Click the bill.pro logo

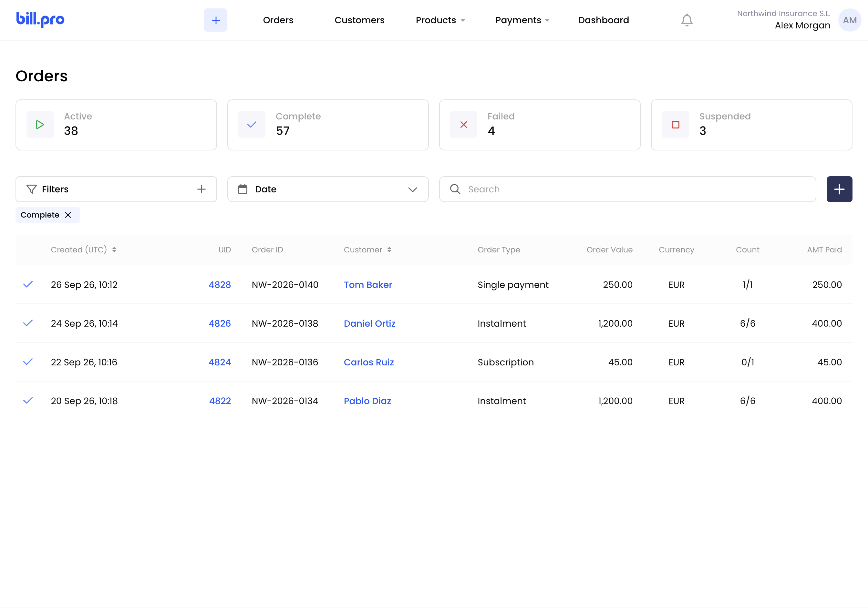(40, 20)
